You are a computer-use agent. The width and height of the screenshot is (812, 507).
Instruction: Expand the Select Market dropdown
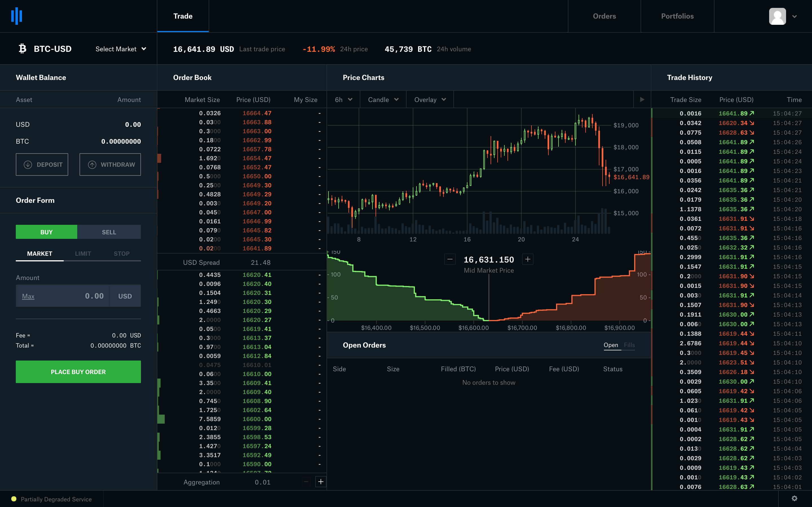120,48
